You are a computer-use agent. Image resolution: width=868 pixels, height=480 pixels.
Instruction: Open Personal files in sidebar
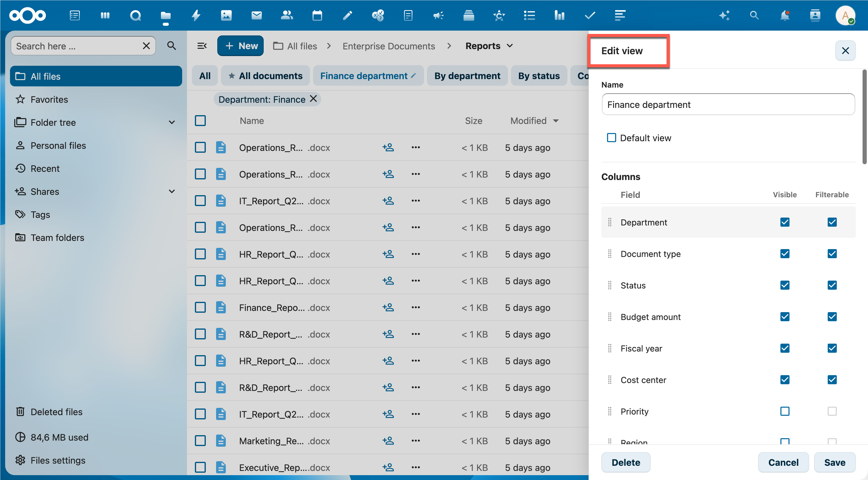click(96, 145)
